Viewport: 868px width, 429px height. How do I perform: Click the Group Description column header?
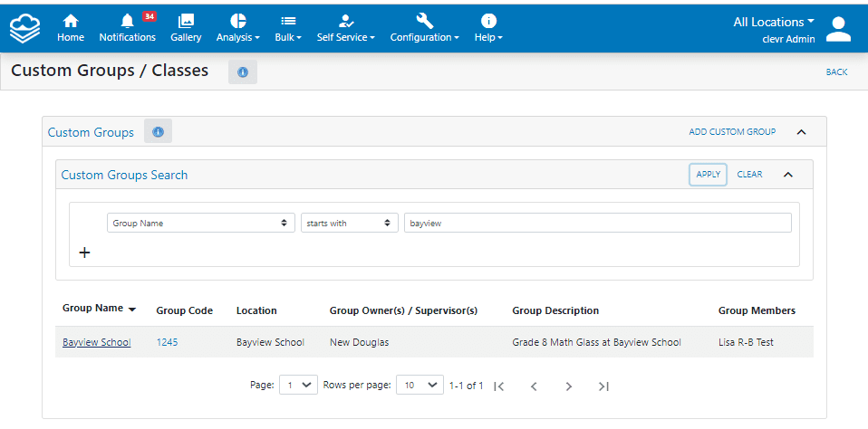tap(555, 310)
